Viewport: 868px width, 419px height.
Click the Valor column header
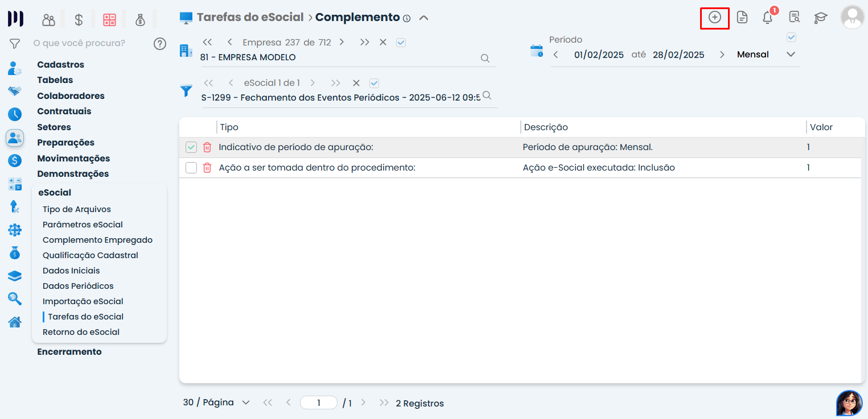(821, 127)
